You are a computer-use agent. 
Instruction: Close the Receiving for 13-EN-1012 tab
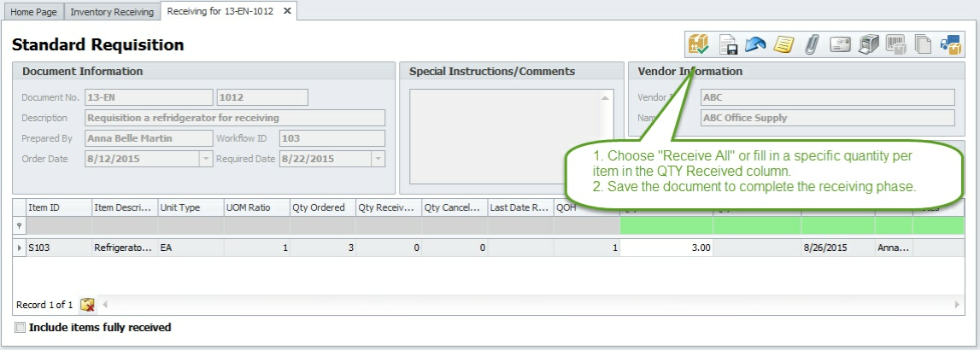point(287,11)
